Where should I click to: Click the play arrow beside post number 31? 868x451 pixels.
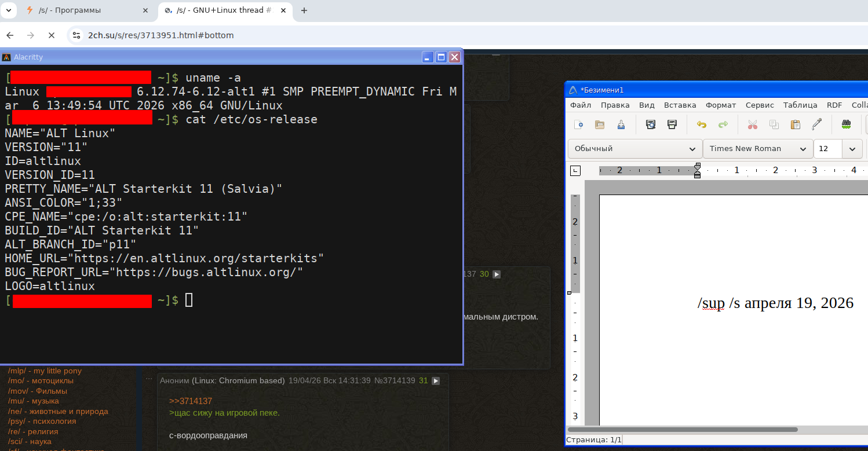[x=436, y=381]
